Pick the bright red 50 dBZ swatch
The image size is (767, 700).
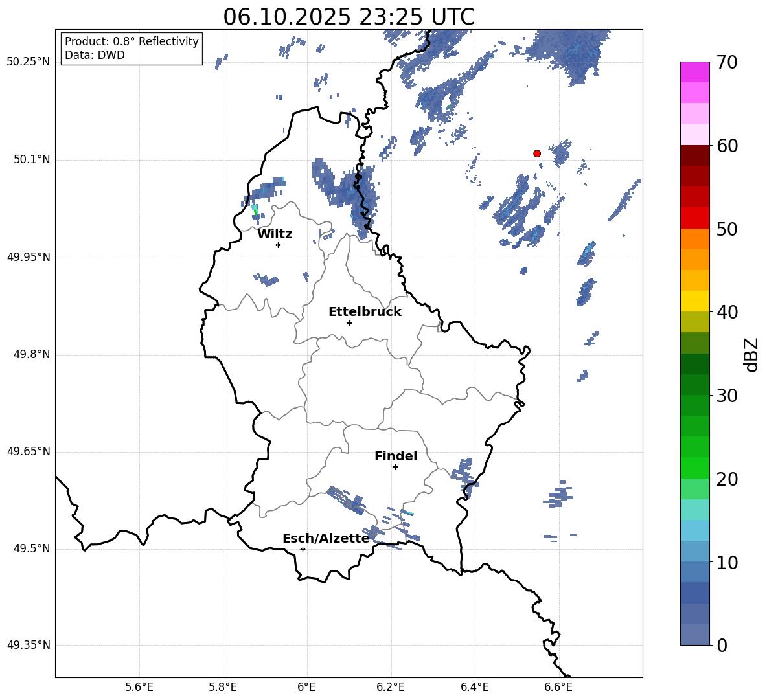click(x=695, y=218)
